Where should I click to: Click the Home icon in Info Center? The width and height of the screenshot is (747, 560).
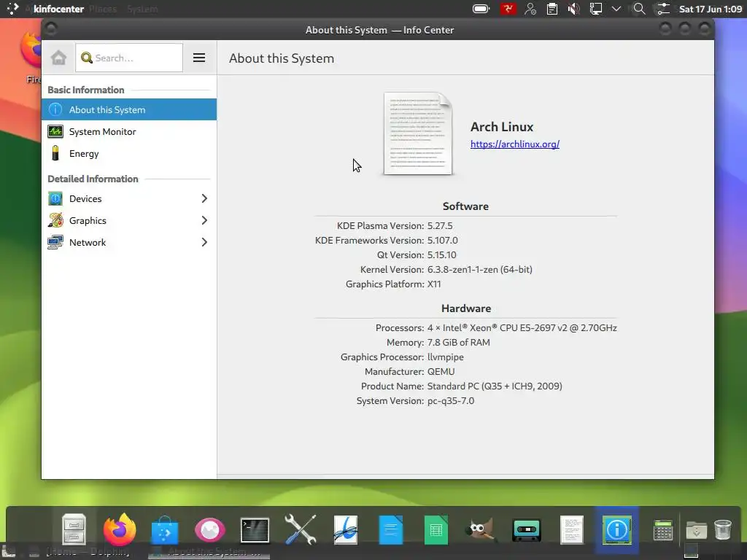click(x=58, y=58)
